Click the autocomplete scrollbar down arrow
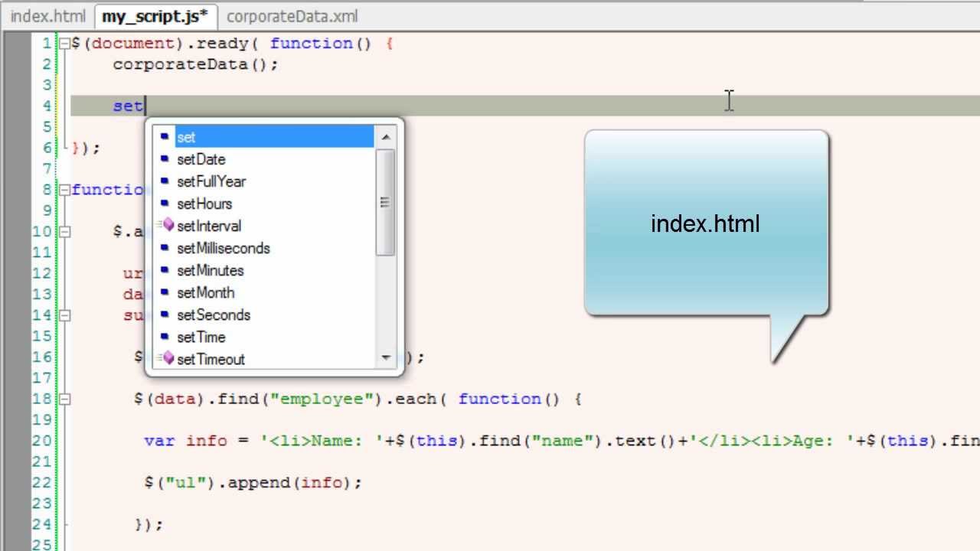 (x=386, y=357)
